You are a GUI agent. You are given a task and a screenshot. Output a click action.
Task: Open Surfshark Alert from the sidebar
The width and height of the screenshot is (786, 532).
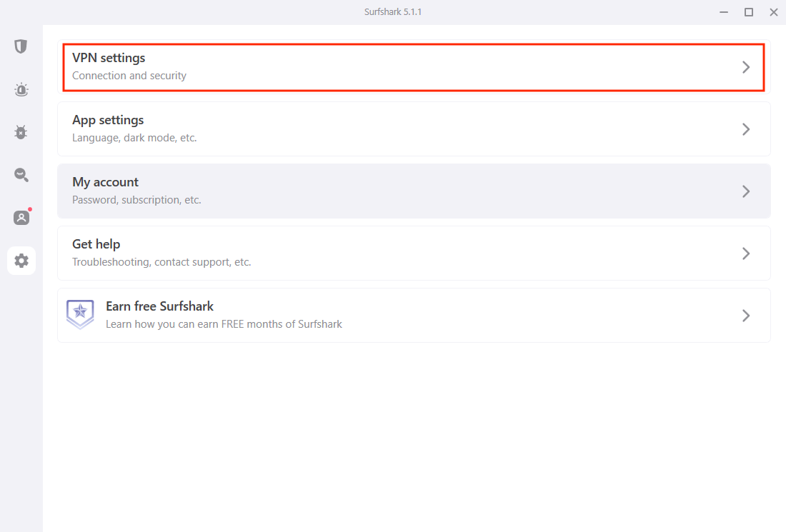[x=21, y=89]
